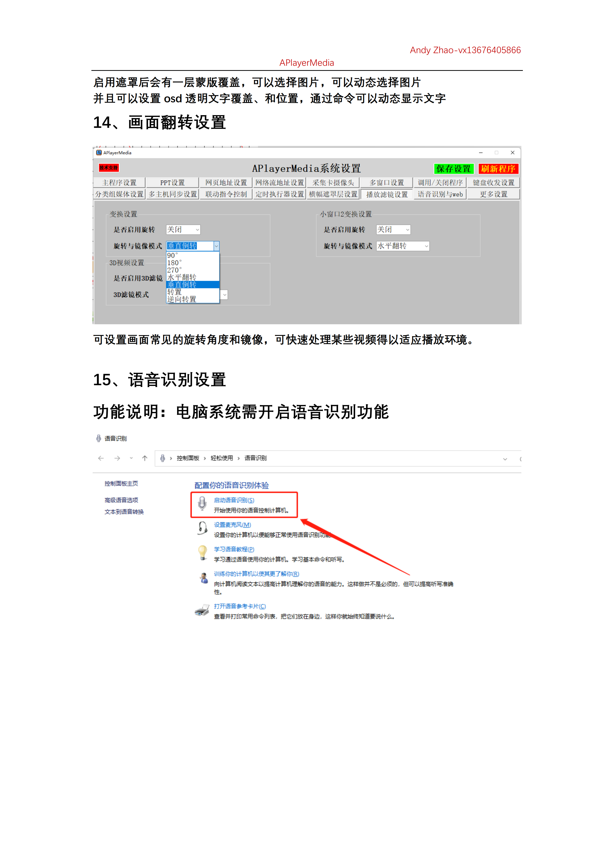614x868 pixels.
Task: Click the 学习语音教程(P) link
Action: click(x=234, y=549)
